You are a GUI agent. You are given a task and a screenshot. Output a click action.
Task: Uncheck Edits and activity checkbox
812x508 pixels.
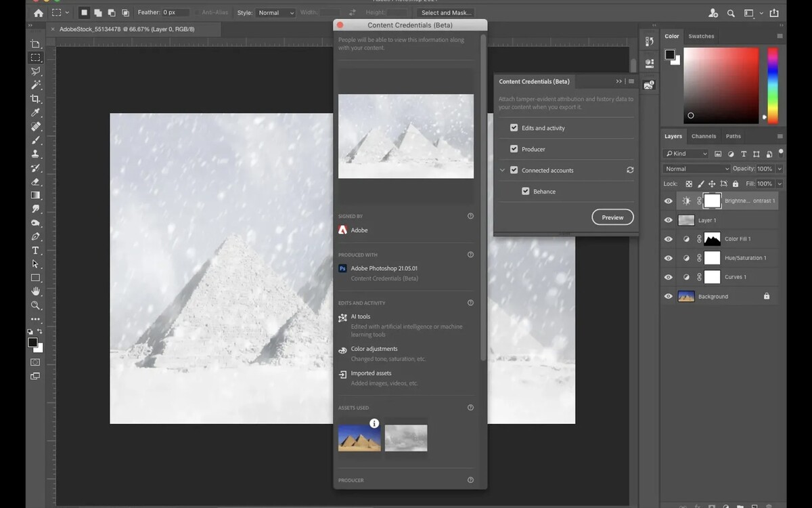(514, 127)
